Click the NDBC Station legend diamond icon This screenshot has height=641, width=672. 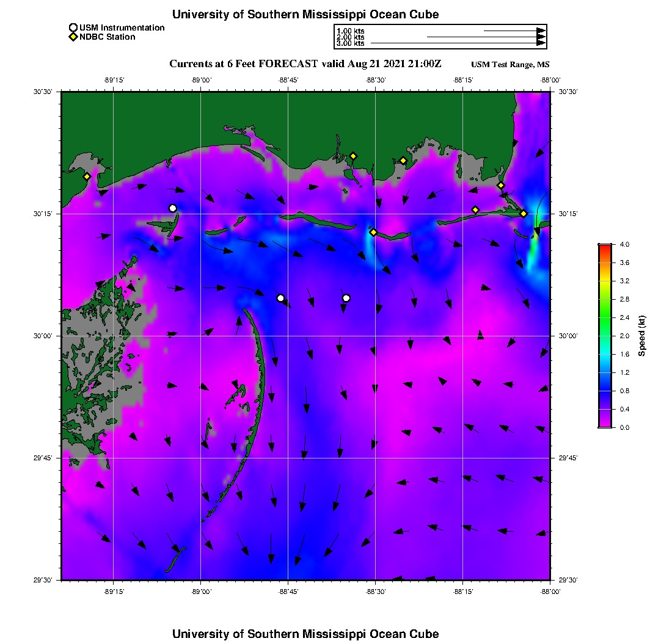73,37
